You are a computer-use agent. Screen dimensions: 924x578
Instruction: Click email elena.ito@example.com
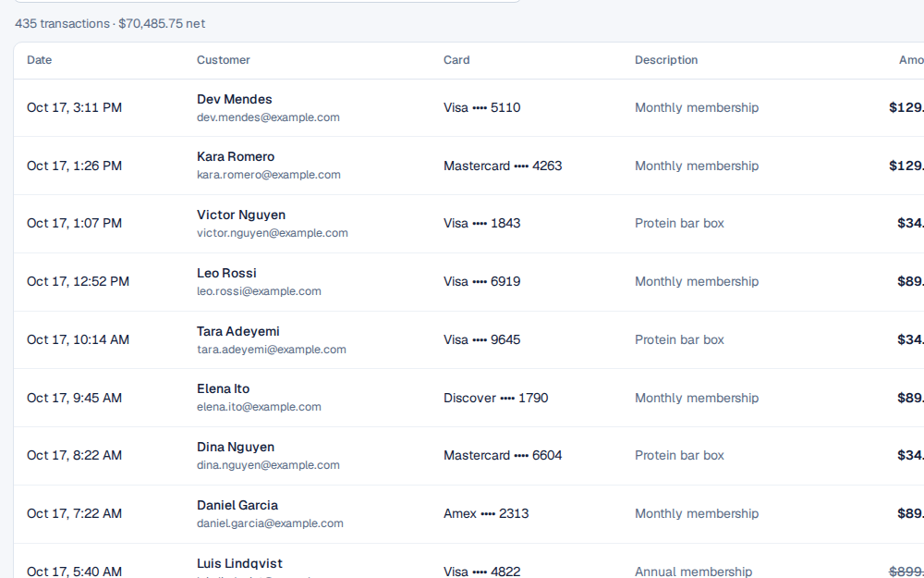click(259, 407)
